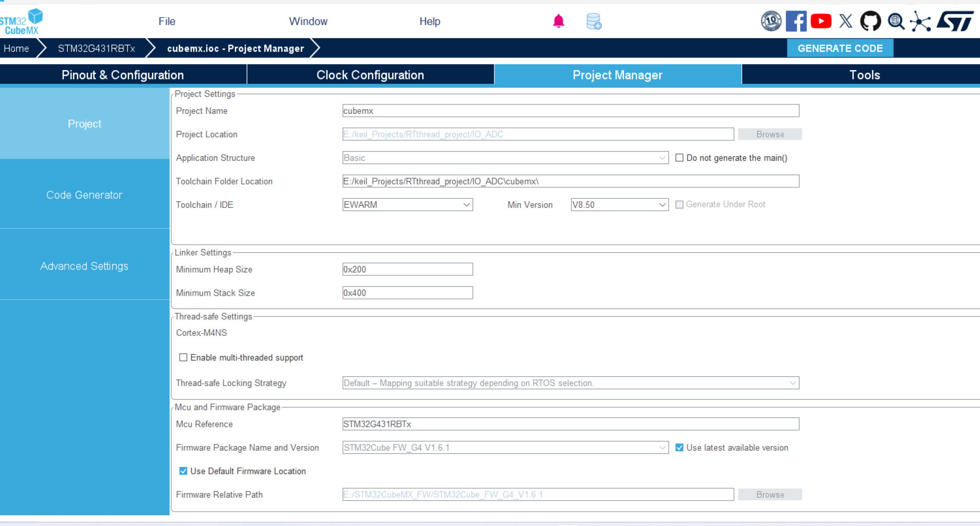Click the ST community network icon
Image resolution: width=980 pixels, height=526 pixels.
point(920,21)
